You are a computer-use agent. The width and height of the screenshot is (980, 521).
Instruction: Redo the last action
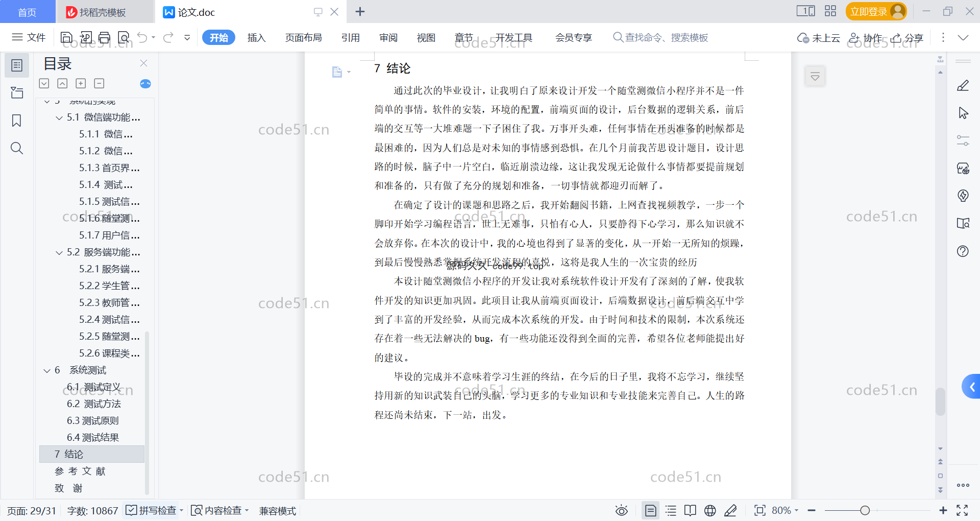point(168,37)
